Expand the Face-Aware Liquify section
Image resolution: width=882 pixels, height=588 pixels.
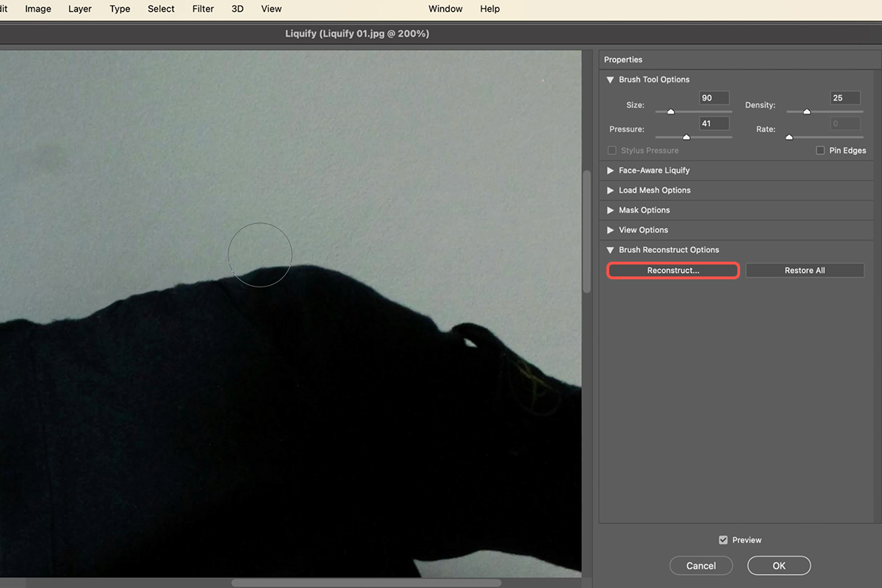click(x=610, y=171)
